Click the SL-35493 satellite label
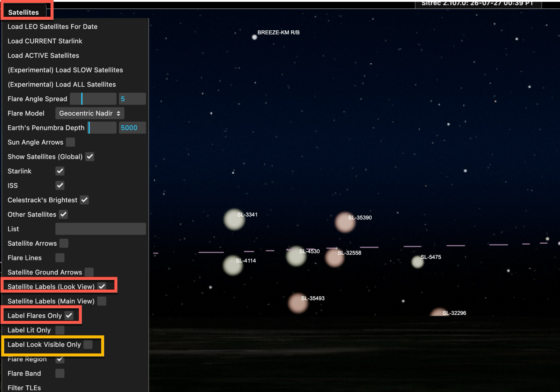 coord(313,299)
